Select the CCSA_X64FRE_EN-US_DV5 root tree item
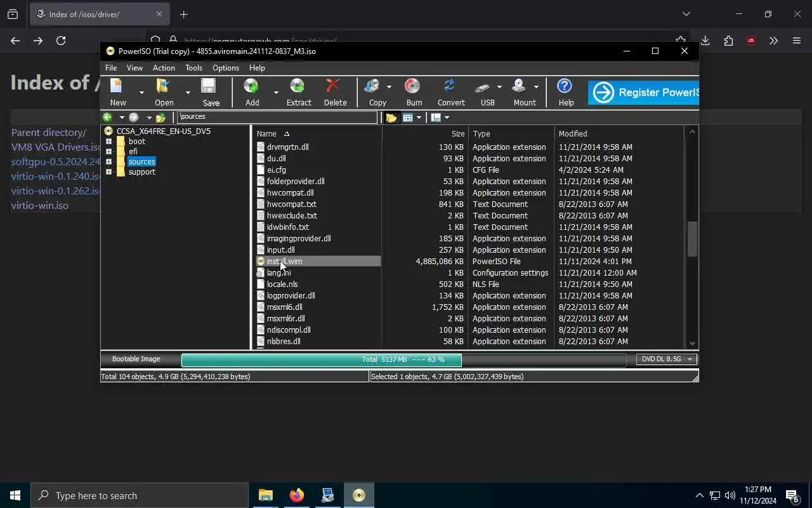The height and width of the screenshot is (508, 812). click(x=163, y=131)
